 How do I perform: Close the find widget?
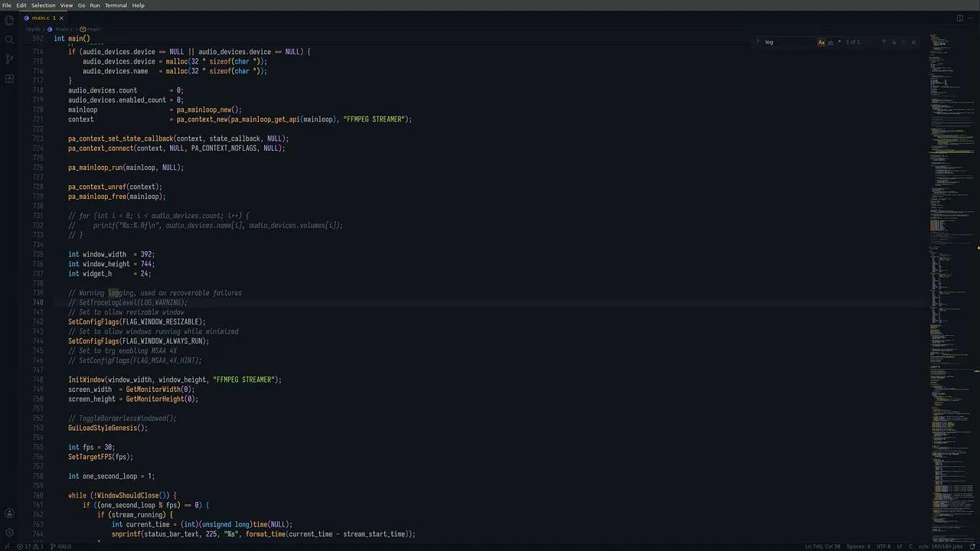tap(913, 42)
